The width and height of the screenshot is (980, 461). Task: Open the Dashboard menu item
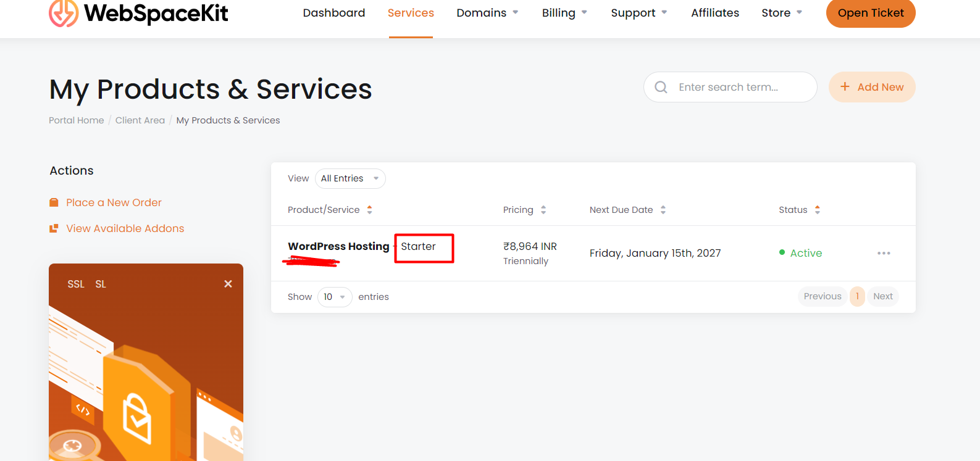click(334, 13)
